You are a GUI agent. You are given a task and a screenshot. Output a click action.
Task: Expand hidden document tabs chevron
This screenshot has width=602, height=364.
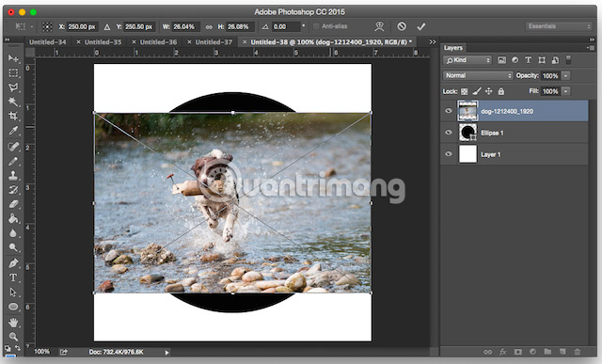[433, 41]
